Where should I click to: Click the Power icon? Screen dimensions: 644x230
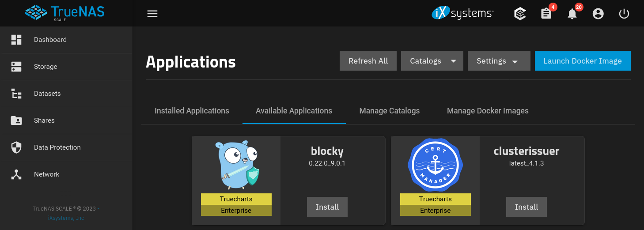[624, 14]
